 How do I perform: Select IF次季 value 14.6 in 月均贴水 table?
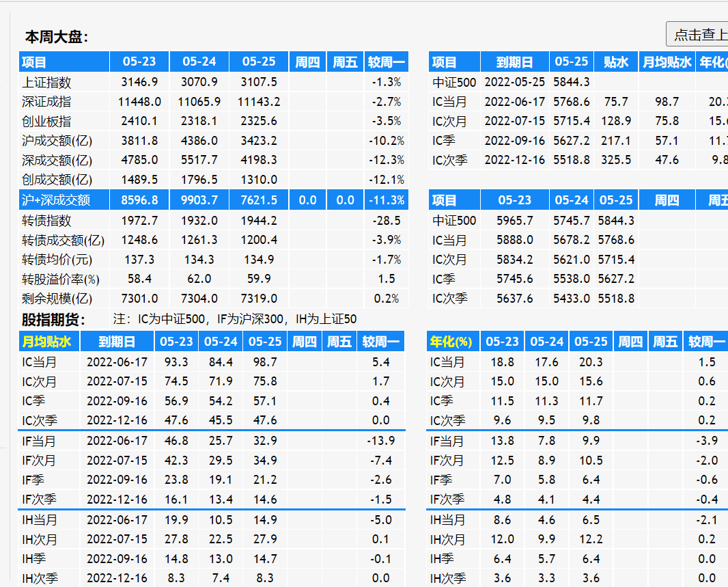[x=265, y=500]
